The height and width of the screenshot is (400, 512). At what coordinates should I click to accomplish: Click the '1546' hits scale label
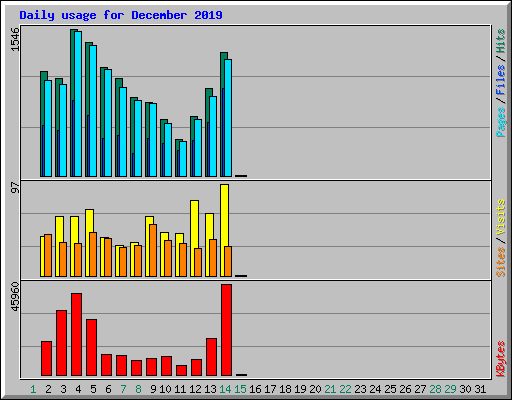coord(15,40)
